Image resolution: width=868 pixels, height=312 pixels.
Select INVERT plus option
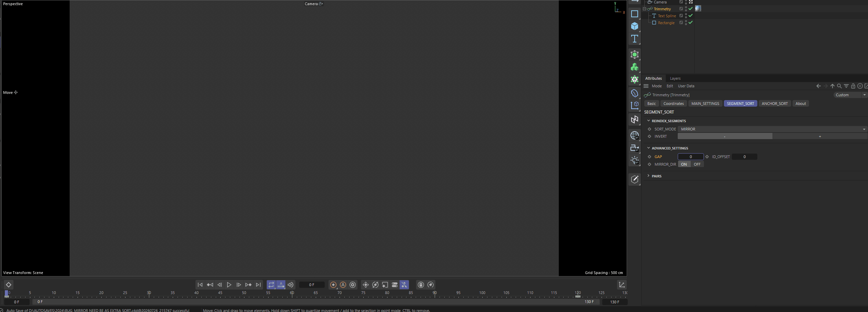point(820,136)
